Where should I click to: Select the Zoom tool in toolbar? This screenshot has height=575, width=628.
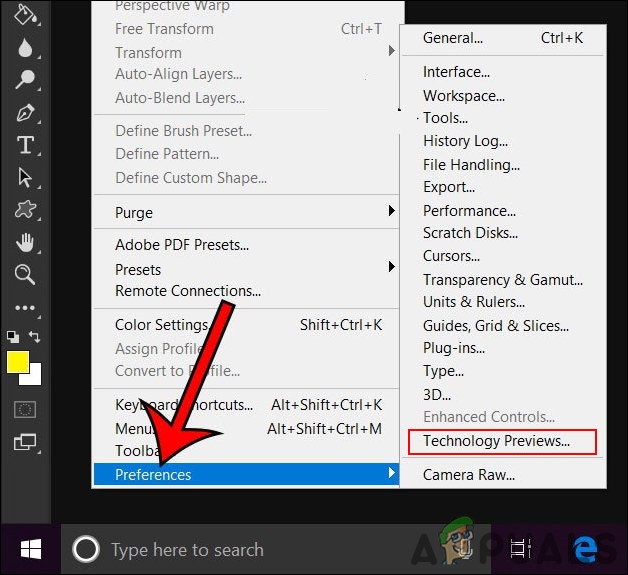click(x=25, y=275)
